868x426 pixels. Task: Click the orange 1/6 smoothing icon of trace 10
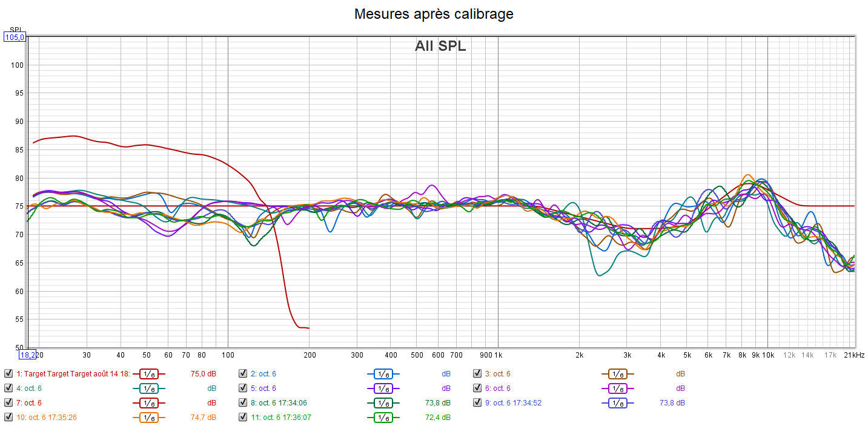[149, 417]
